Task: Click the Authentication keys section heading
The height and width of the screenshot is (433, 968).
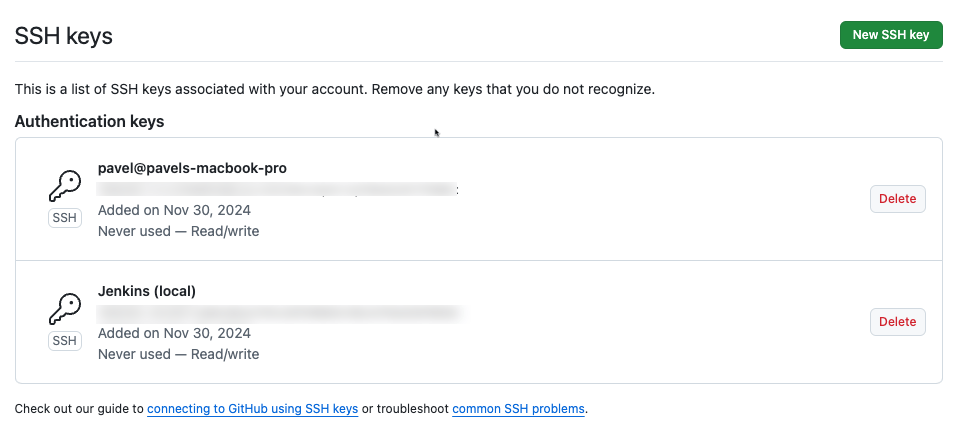Action: 90,121
